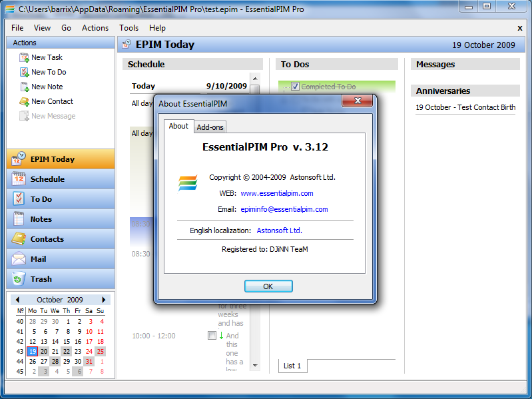Open the Mail module in sidebar
This screenshot has height=399, width=532.
[61, 259]
